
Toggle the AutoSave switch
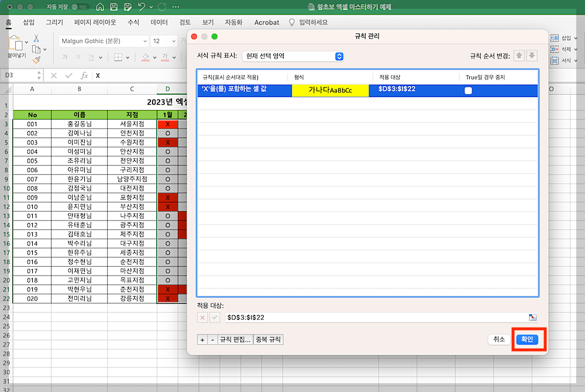[x=80, y=6]
